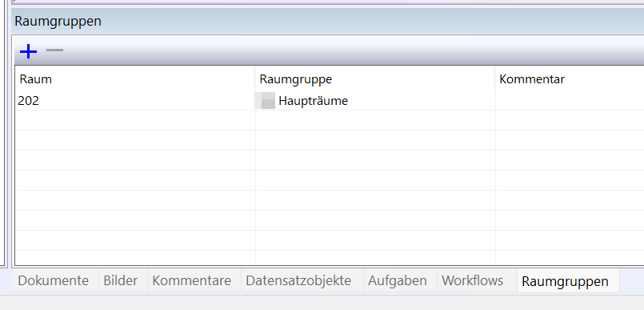Open the Aufgaben tab
The width and height of the screenshot is (644, 310).
click(397, 281)
